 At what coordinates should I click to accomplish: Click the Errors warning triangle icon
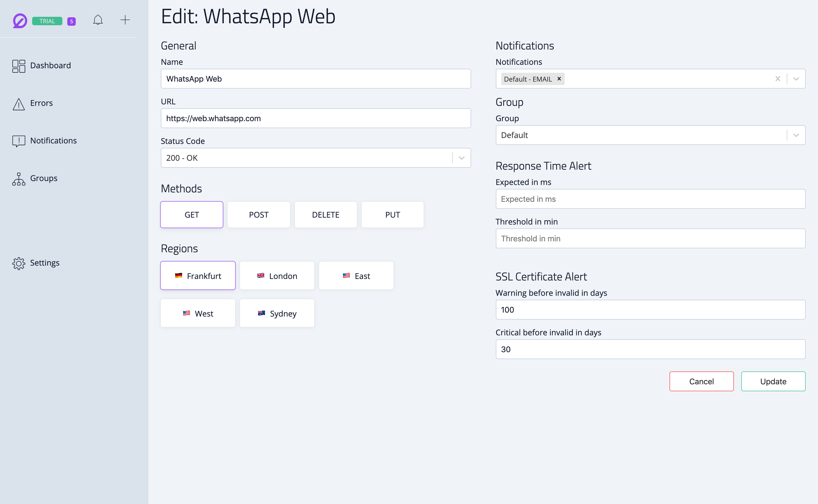19,104
